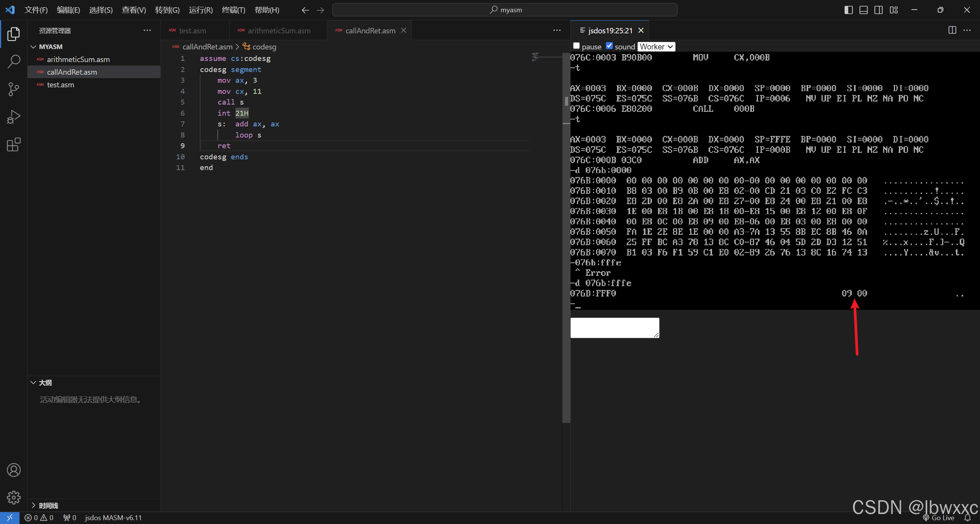Open the Worker dropdown

coord(656,47)
